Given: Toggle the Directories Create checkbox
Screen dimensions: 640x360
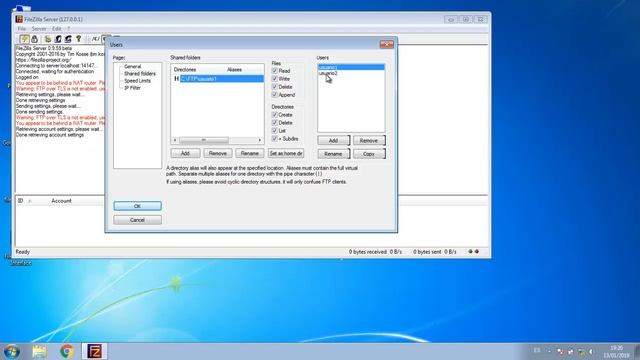Looking at the screenshot, I should click(x=275, y=115).
